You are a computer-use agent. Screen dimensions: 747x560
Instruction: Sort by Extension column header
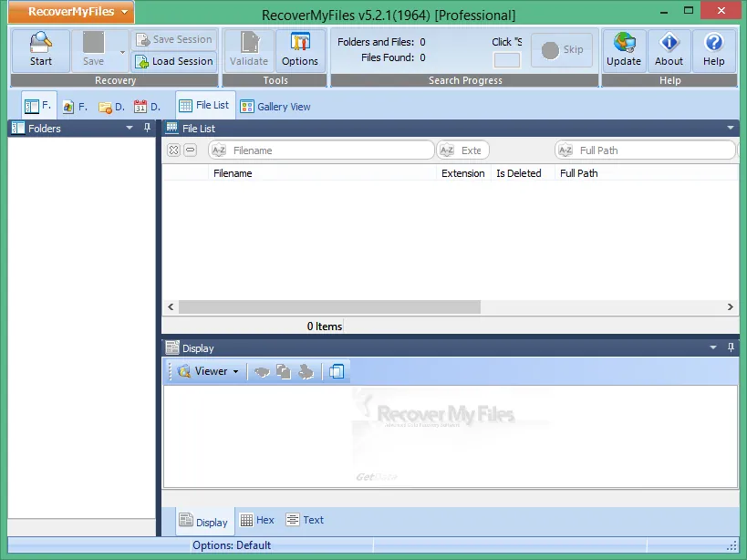click(463, 173)
